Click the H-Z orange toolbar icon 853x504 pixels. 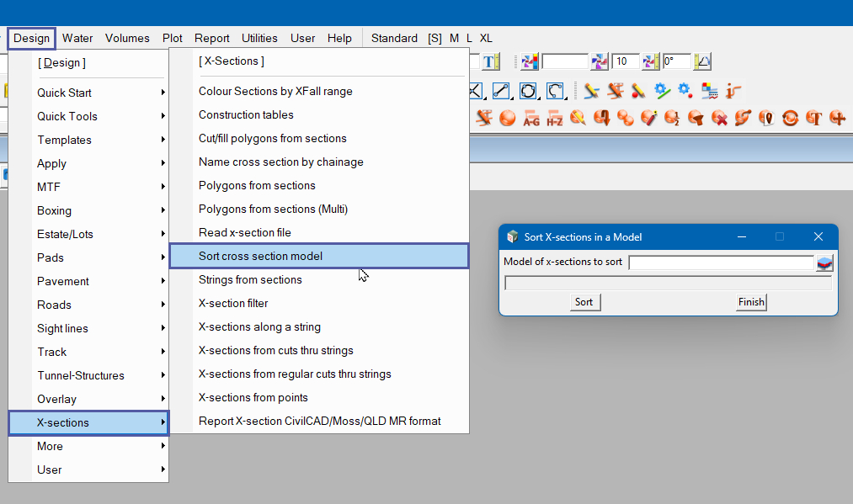pyautogui.click(x=555, y=118)
